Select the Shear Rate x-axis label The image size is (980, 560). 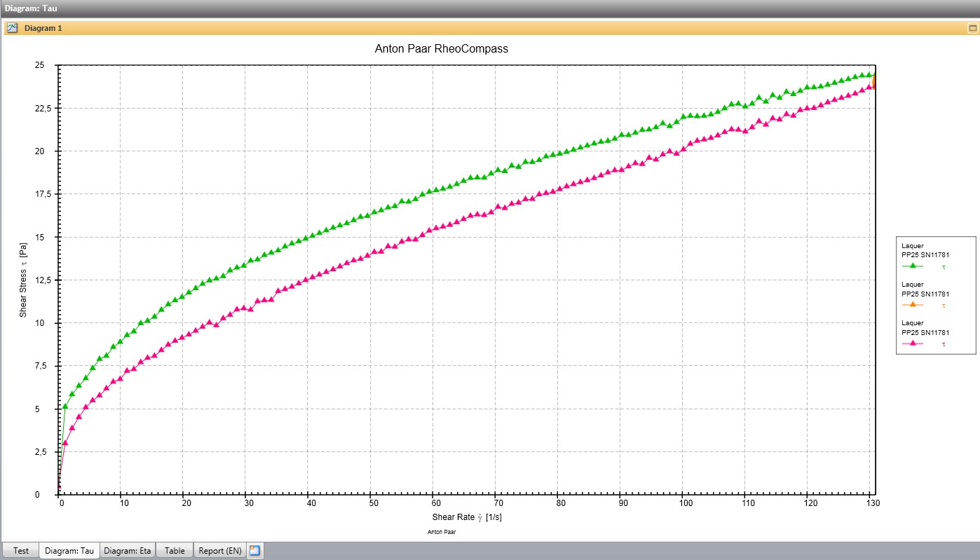coord(466,517)
